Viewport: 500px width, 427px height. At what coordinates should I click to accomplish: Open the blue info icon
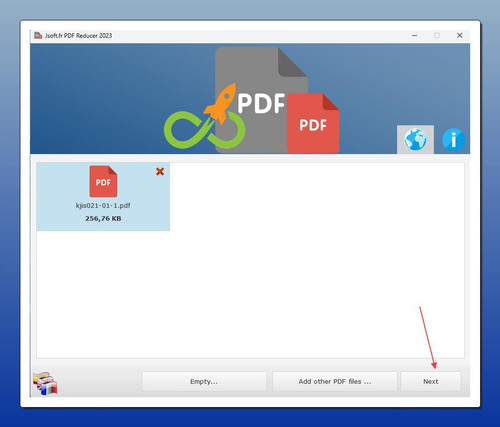pos(453,140)
